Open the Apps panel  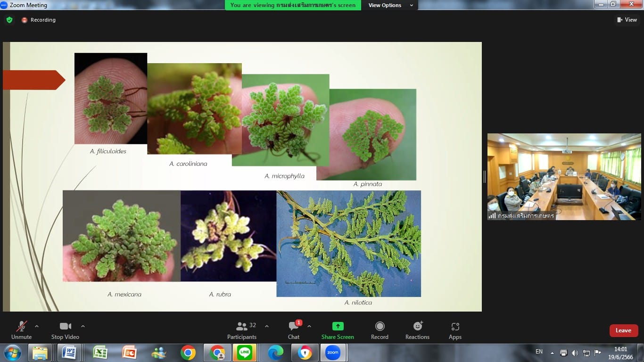pos(455,330)
